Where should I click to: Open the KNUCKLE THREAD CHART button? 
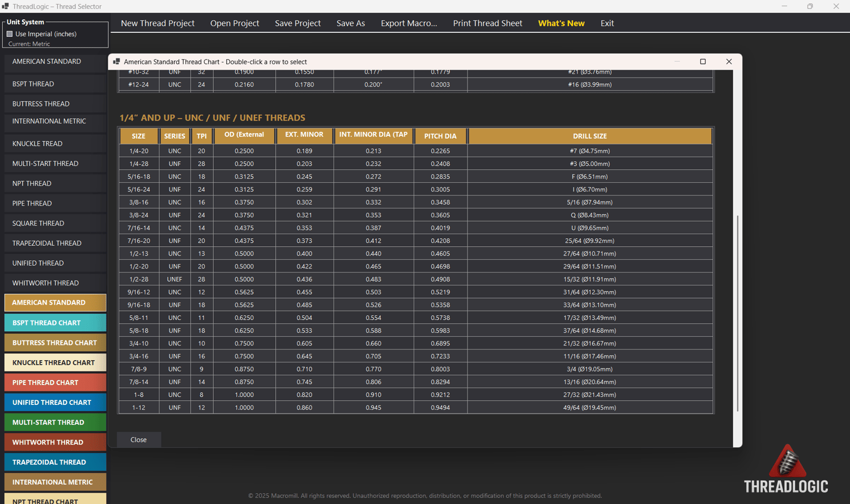(x=55, y=362)
